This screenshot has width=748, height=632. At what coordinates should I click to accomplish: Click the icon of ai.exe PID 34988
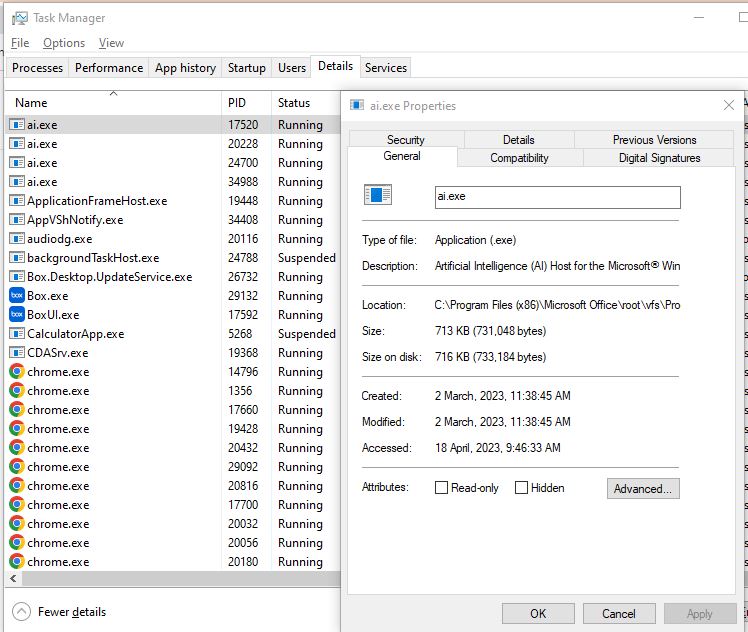tap(17, 182)
